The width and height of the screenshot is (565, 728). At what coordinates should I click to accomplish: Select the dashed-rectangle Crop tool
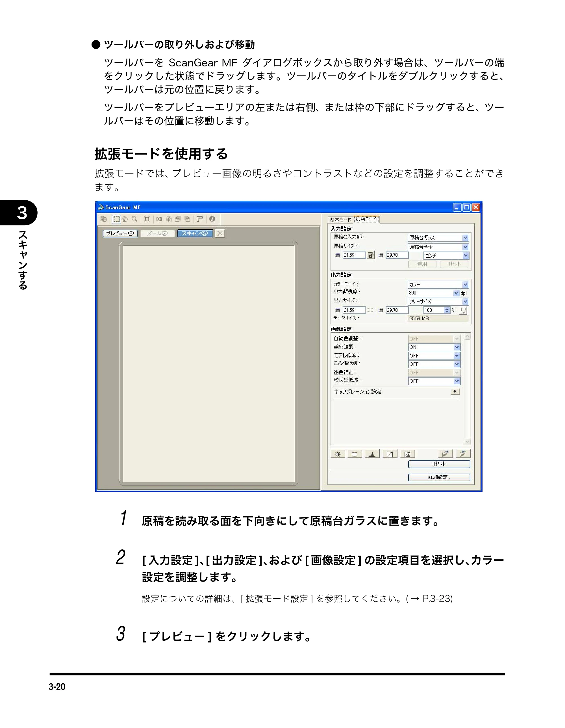[117, 219]
